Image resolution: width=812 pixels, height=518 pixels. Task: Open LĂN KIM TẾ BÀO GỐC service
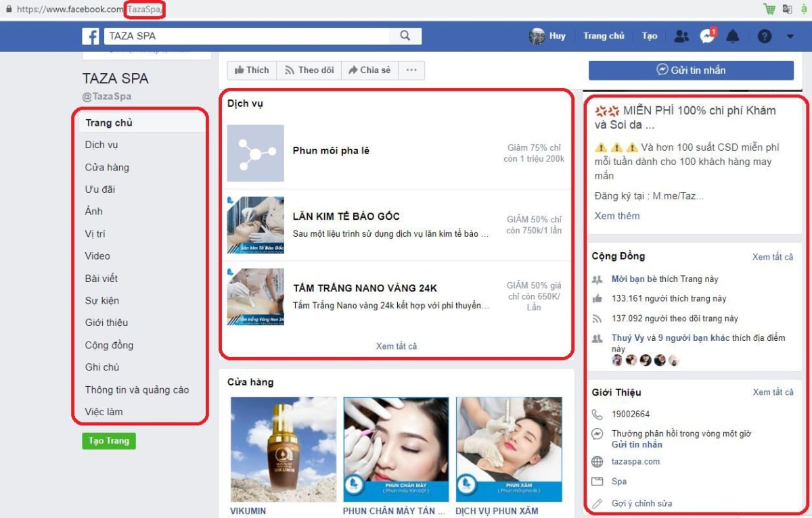pyautogui.click(x=346, y=216)
